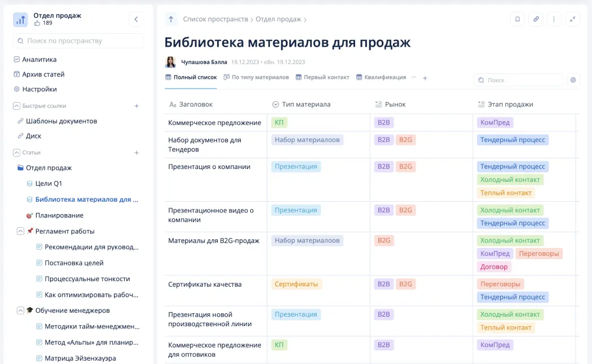Switch to the По типу материалов tab
Viewport: 592px width, 364px height.
(256, 77)
